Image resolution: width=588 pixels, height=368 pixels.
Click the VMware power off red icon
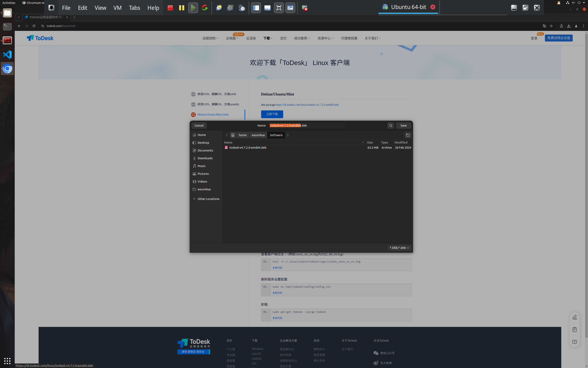tap(170, 8)
